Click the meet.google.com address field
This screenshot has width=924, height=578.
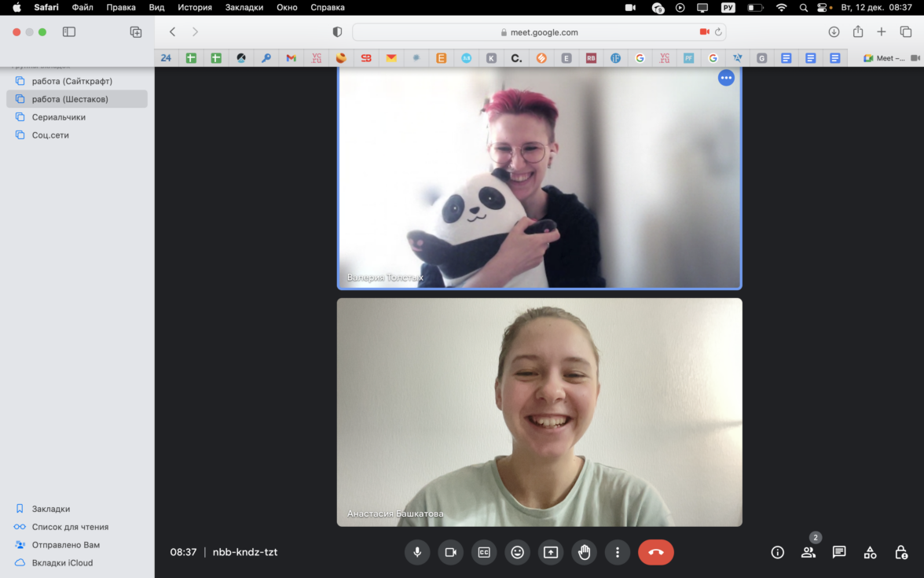539,31
